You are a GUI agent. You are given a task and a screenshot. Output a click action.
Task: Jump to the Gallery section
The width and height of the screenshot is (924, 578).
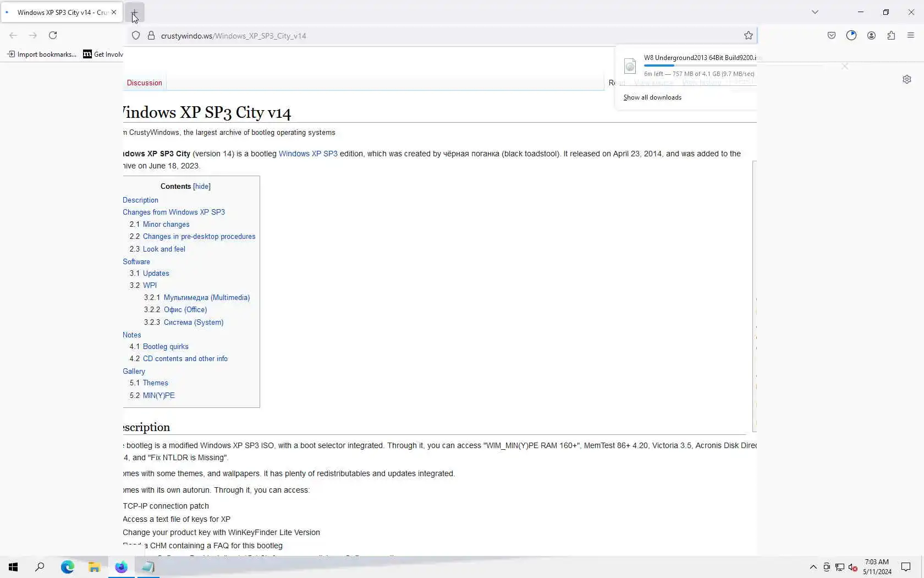click(x=134, y=372)
